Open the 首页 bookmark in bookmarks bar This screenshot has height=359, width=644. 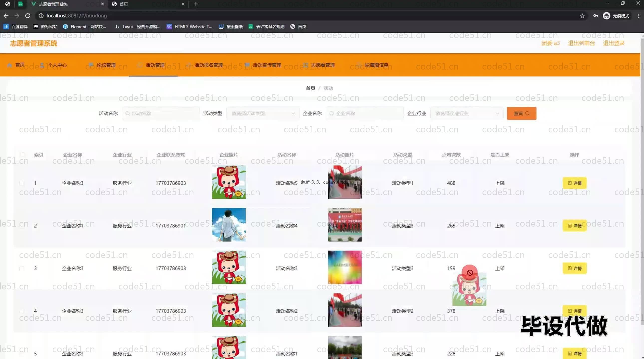pos(298,26)
